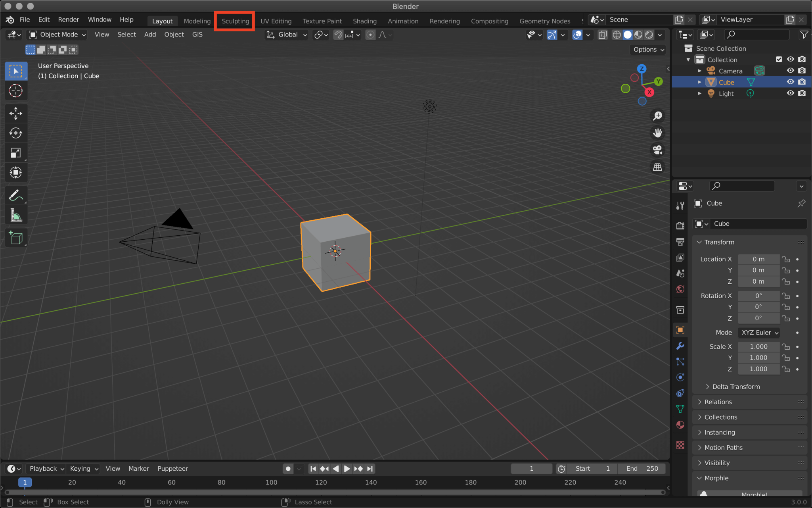Hide the Light object in the outliner
The image size is (812, 508).
tap(790, 93)
